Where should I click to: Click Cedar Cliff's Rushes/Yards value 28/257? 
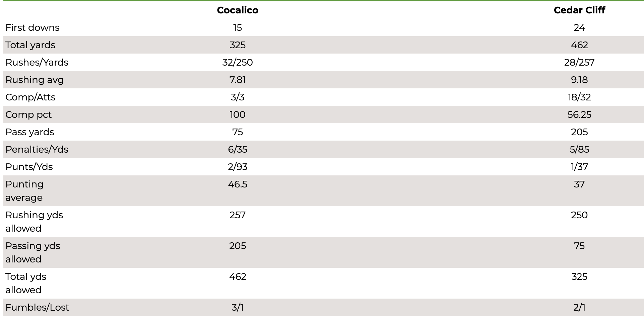[x=579, y=62]
